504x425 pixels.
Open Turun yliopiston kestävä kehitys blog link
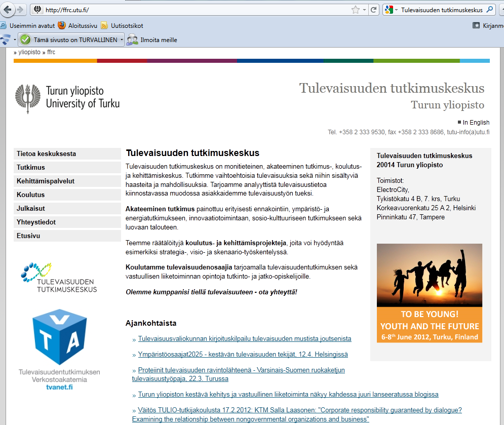pos(288,394)
